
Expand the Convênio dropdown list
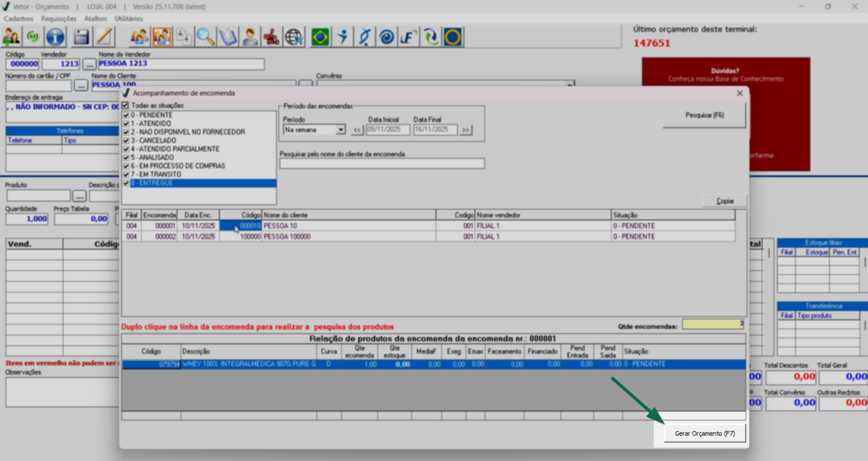569,84
